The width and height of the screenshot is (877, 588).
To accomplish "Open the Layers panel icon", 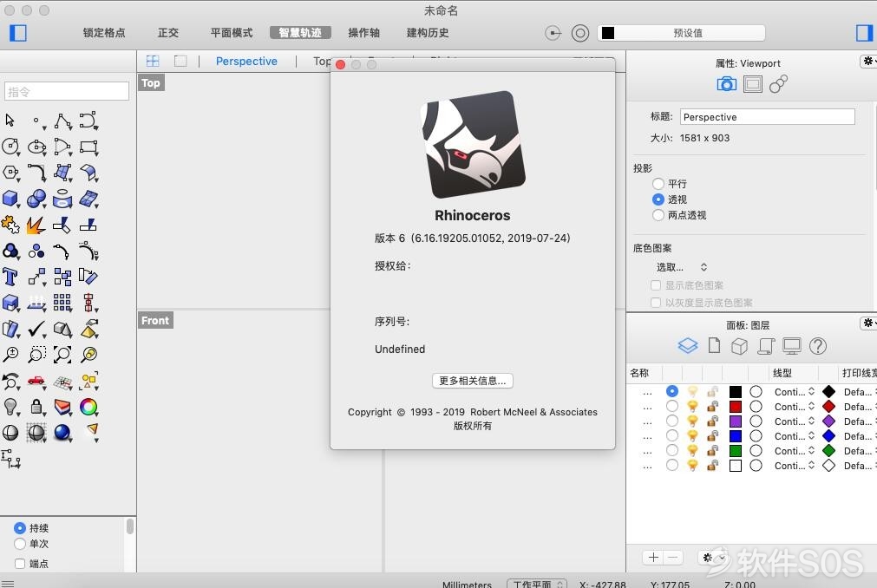I will click(687, 346).
